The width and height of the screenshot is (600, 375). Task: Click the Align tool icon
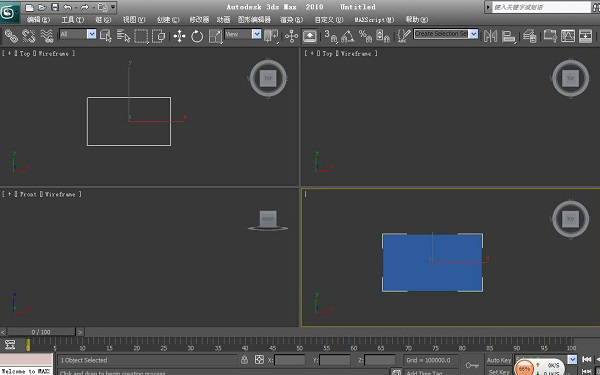[x=509, y=36]
